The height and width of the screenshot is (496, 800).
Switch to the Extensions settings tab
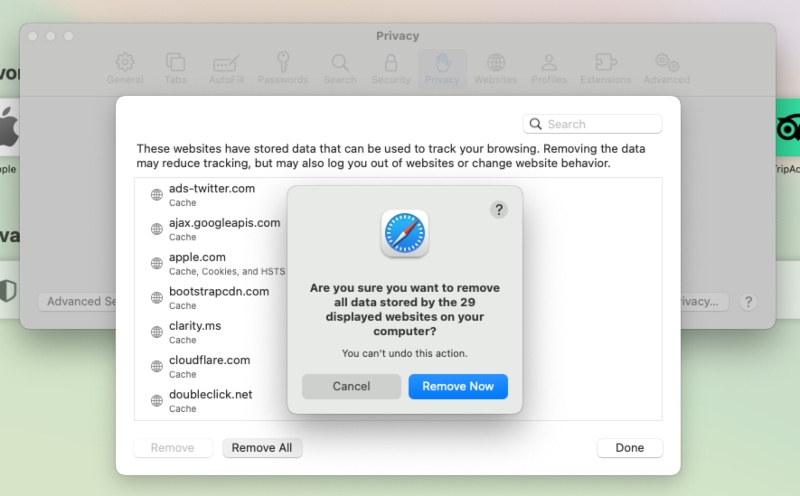coord(606,69)
